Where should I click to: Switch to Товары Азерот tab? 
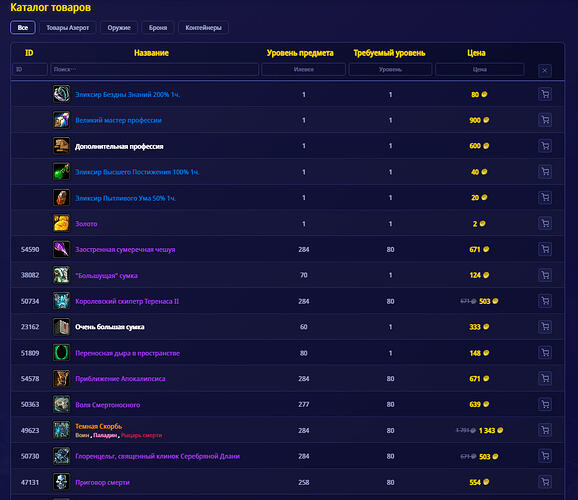coord(68,28)
